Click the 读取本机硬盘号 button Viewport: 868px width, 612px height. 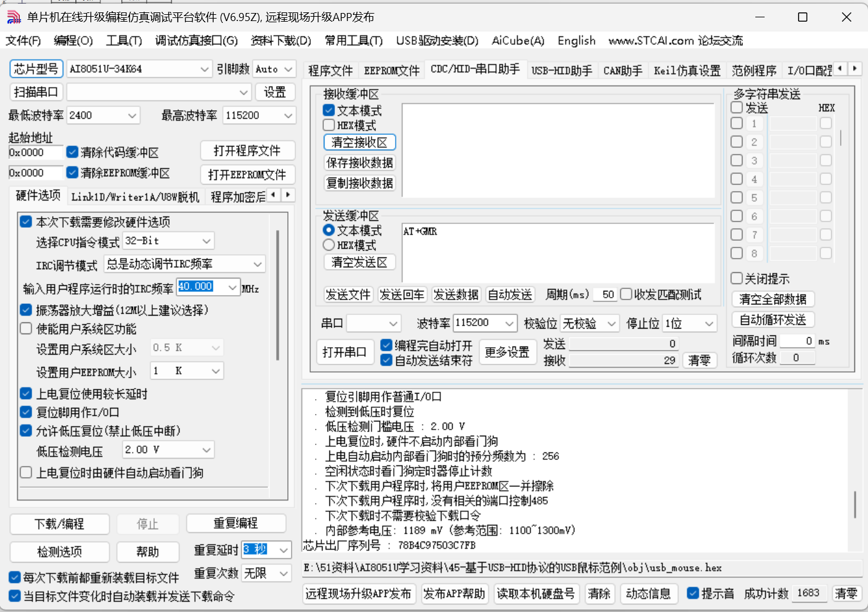point(536,593)
